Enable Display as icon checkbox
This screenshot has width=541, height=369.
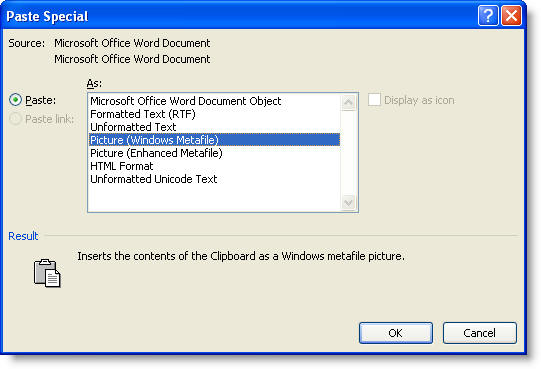click(x=374, y=100)
